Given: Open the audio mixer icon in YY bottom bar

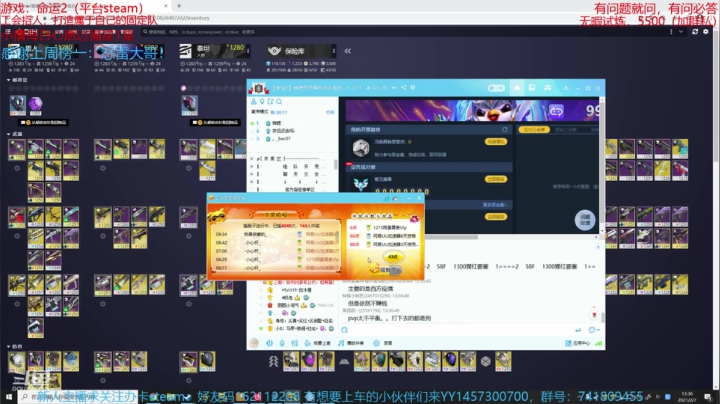Looking at the screenshot, I should [295, 343].
